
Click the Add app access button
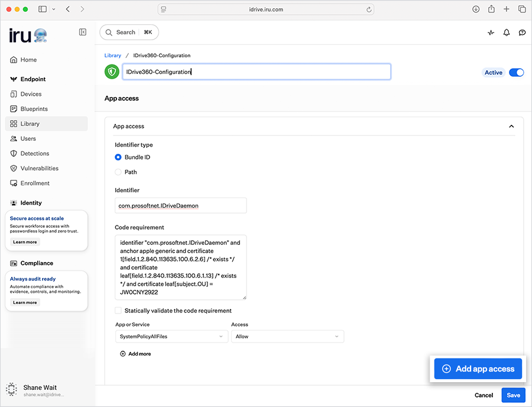point(478,369)
